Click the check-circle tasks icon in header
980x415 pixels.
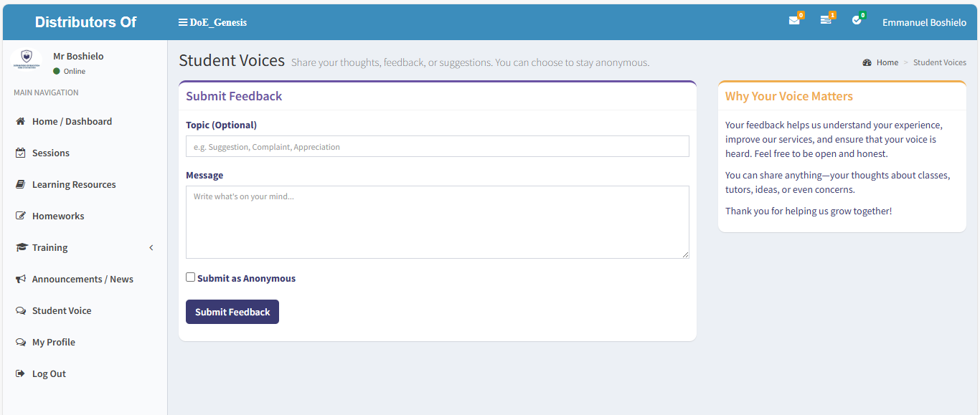pos(857,21)
